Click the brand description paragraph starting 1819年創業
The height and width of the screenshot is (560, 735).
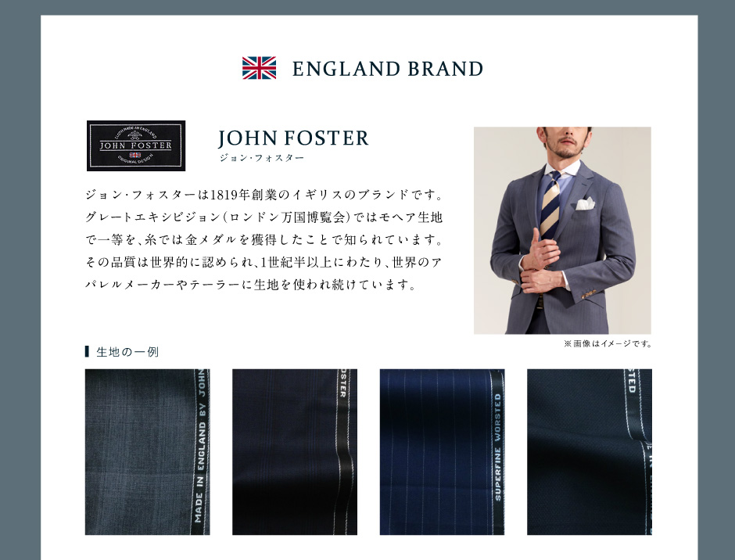(264, 239)
